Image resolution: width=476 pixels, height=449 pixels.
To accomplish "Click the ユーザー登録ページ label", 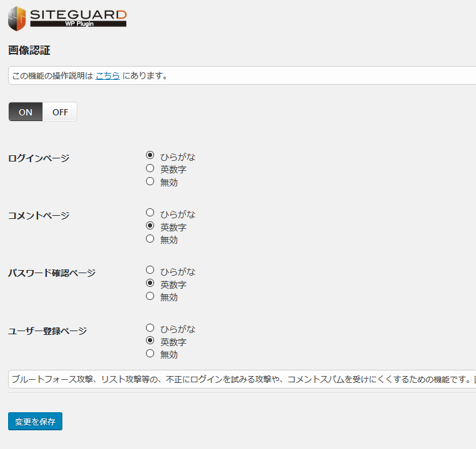I will [x=47, y=331].
